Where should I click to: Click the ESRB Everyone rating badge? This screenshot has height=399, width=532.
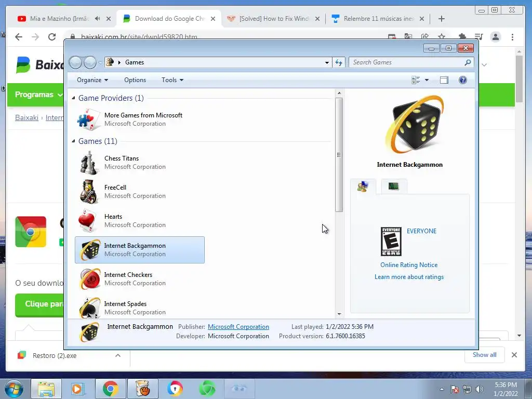391,242
